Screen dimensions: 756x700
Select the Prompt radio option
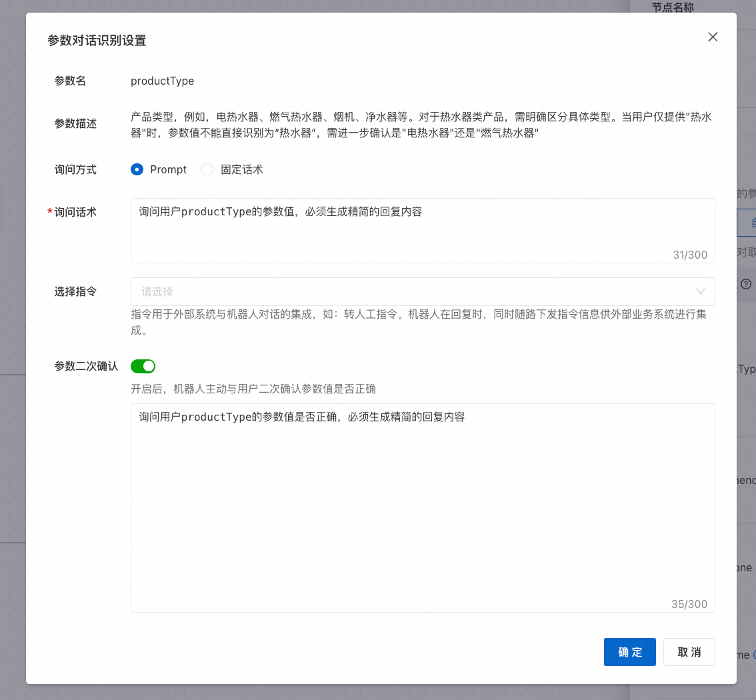(x=137, y=170)
